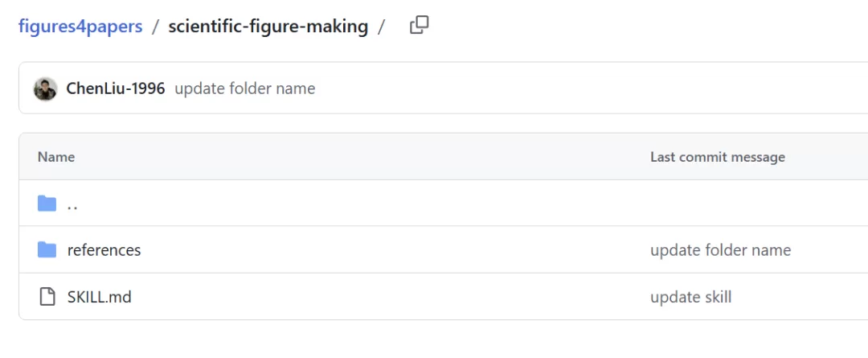The image size is (868, 358).
Task: Click the parent directory folder icon
Action: pos(47,204)
